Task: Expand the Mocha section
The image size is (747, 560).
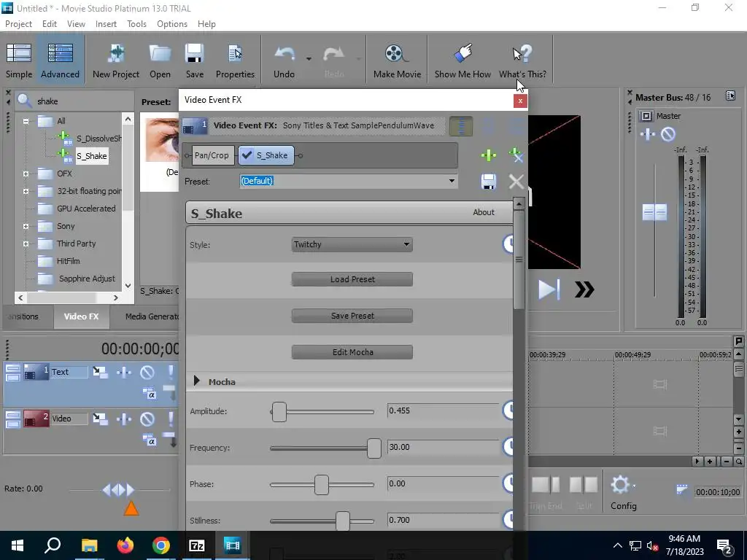Action: click(196, 381)
